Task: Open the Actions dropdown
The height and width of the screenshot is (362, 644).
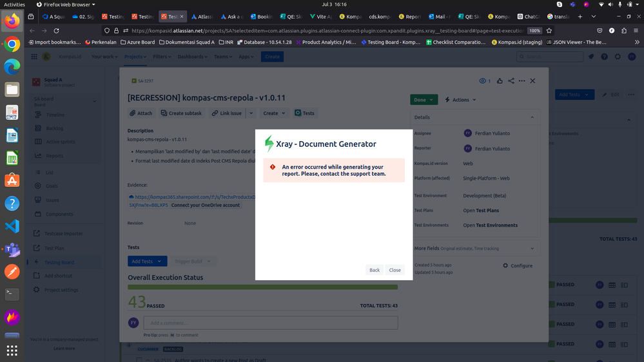Action: point(460,100)
